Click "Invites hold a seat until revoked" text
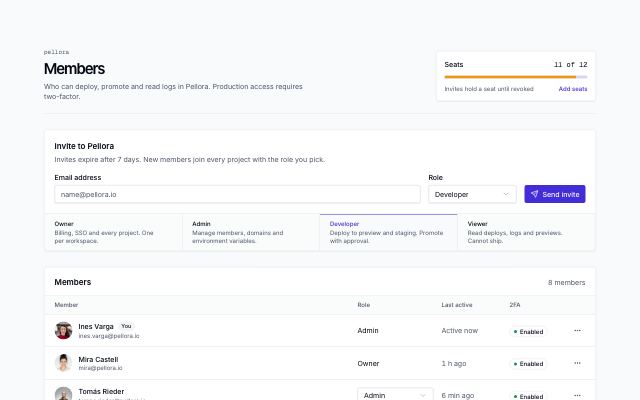This screenshot has width=640, height=400. click(x=489, y=89)
